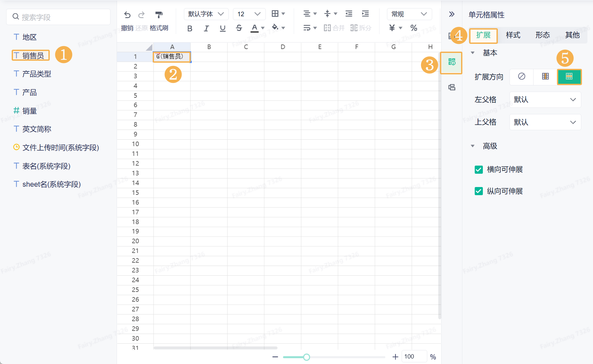Select cell A1 containing G(销售员)
The width and height of the screenshot is (593, 364).
172,56
